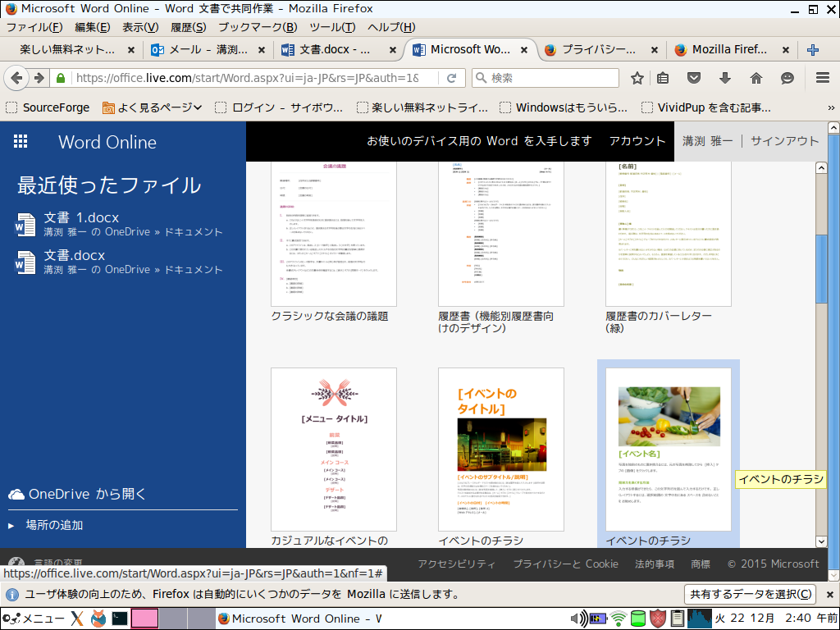The width and height of the screenshot is (840, 630).
Task: Open the ファイル menu
Action: pyautogui.click(x=34, y=27)
